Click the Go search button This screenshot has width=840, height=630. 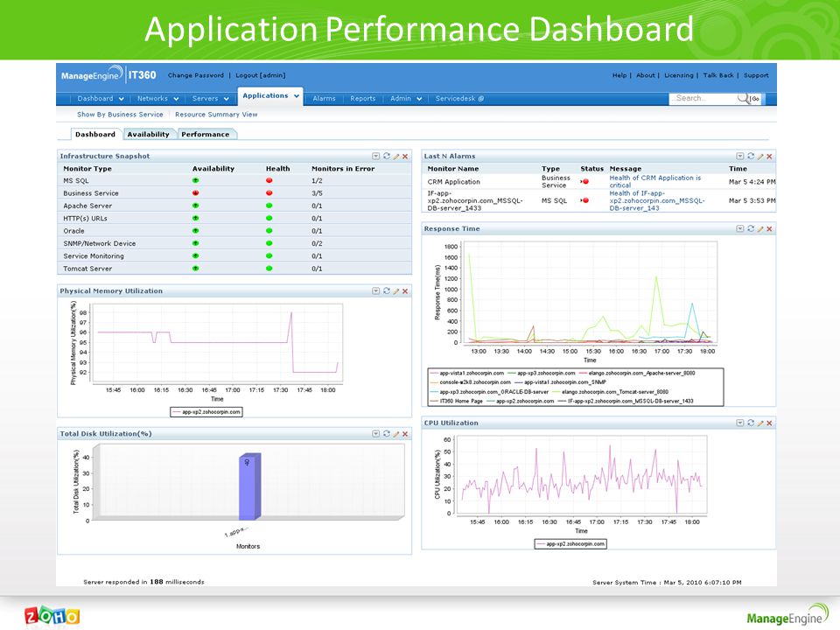[755, 99]
